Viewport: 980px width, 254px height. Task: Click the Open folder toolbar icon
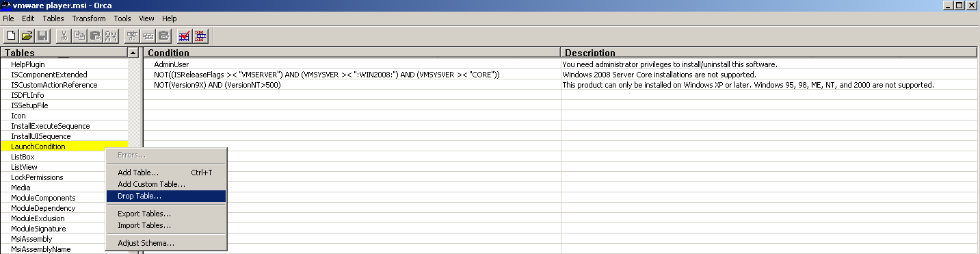(x=27, y=36)
